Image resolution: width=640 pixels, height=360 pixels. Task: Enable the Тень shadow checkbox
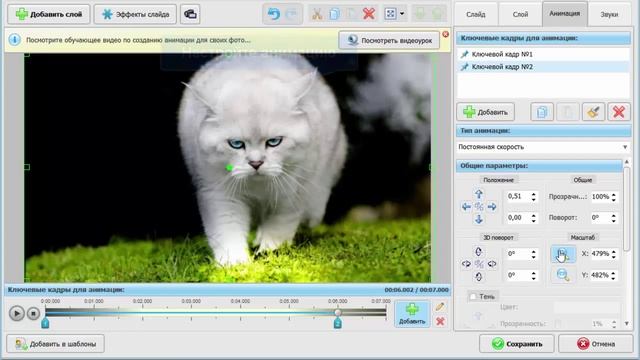coord(473,296)
